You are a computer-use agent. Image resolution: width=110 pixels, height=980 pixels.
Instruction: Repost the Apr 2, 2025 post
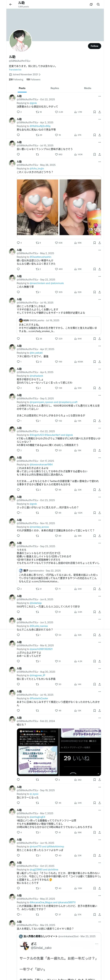click(x=37, y=135)
